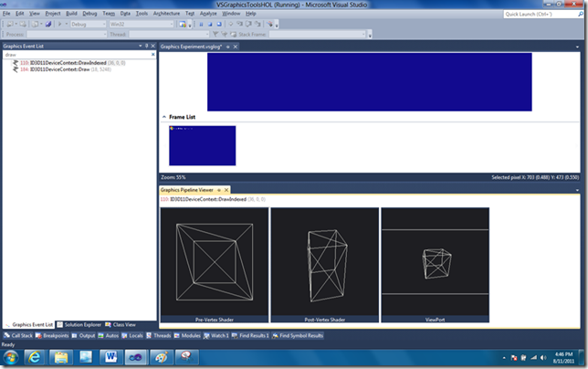Open the document tabs overflow dropdown

pos(577,47)
